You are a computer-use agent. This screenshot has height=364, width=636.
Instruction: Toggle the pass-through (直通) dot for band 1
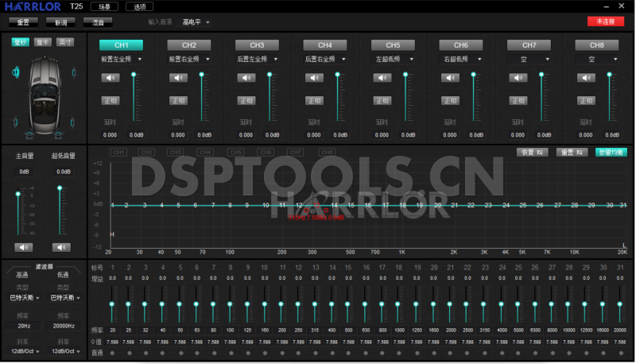click(x=113, y=352)
